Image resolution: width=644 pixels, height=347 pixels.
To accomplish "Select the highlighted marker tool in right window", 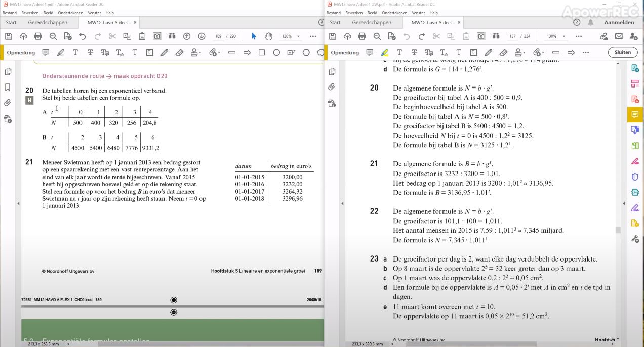I will pyautogui.click(x=385, y=52).
